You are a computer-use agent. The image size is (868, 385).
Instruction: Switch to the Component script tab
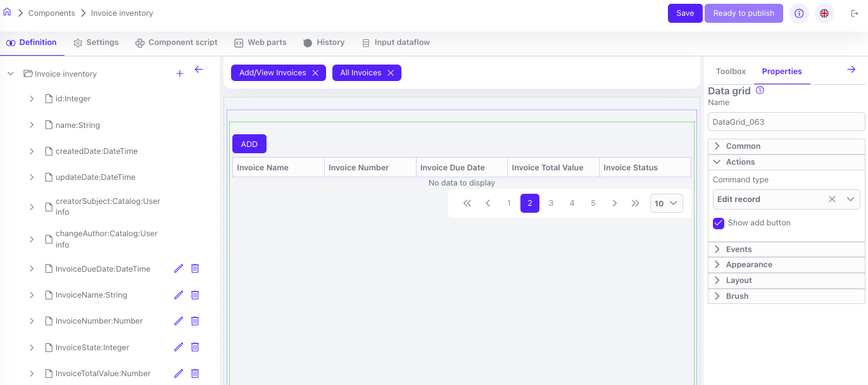click(176, 42)
